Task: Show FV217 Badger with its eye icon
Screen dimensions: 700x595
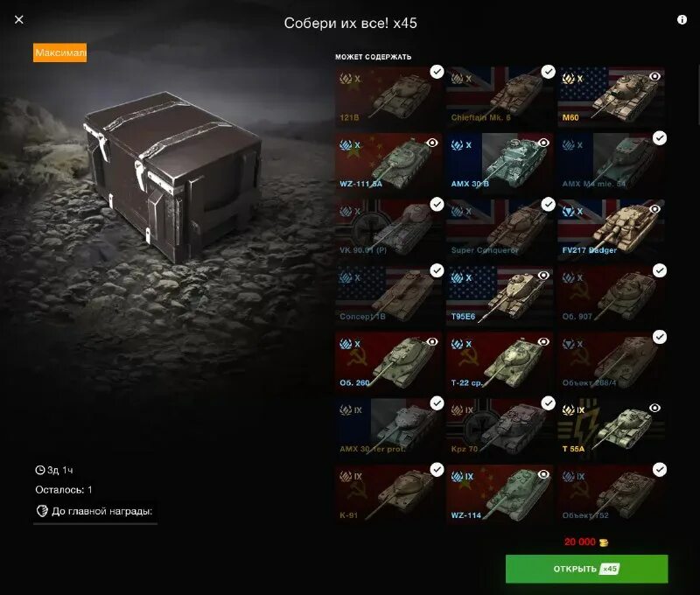Action: click(654, 209)
